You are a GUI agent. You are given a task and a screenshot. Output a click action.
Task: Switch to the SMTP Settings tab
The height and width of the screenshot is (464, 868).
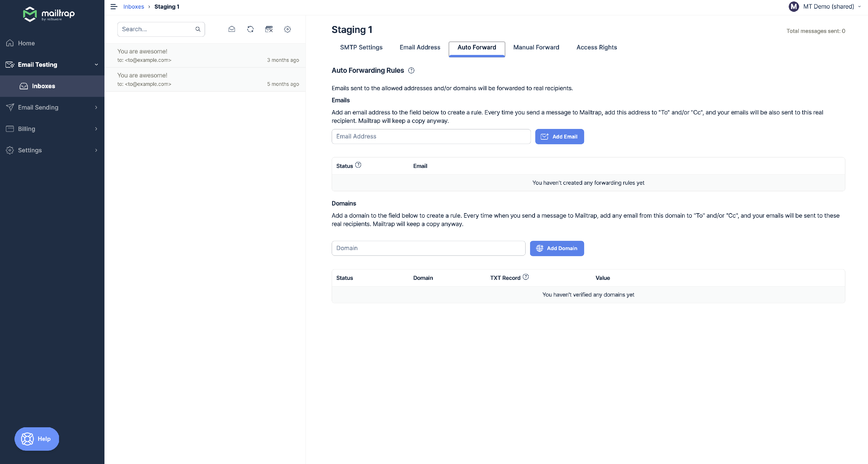(361, 47)
